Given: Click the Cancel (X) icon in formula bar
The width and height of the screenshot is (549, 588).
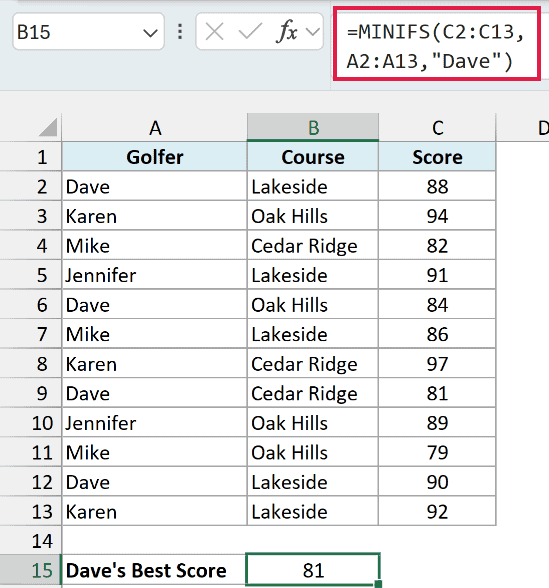Looking at the screenshot, I should [x=215, y=32].
